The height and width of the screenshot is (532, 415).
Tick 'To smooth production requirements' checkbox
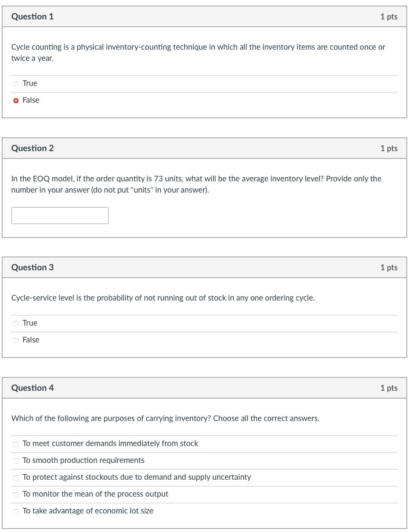point(16,461)
